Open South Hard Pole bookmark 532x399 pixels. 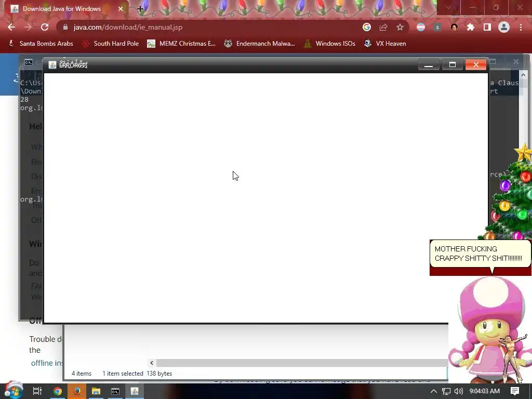click(x=111, y=44)
